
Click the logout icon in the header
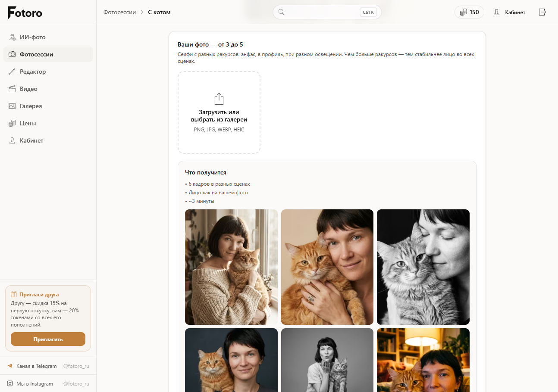pyautogui.click(x=542, y=12)
